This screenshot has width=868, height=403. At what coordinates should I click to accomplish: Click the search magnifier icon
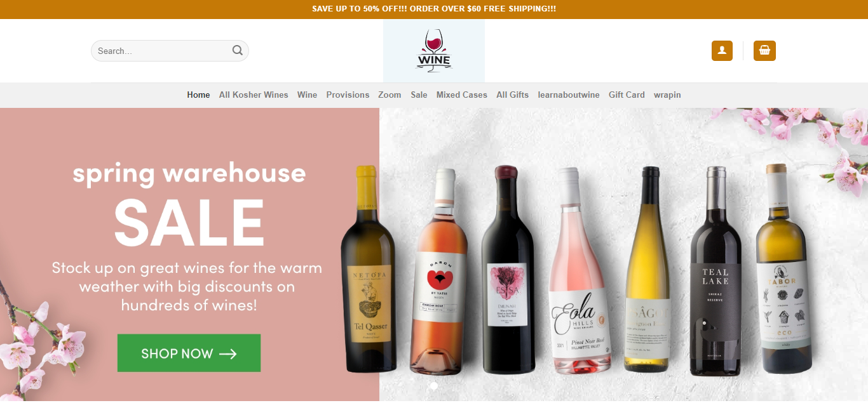tap(238, 51)
